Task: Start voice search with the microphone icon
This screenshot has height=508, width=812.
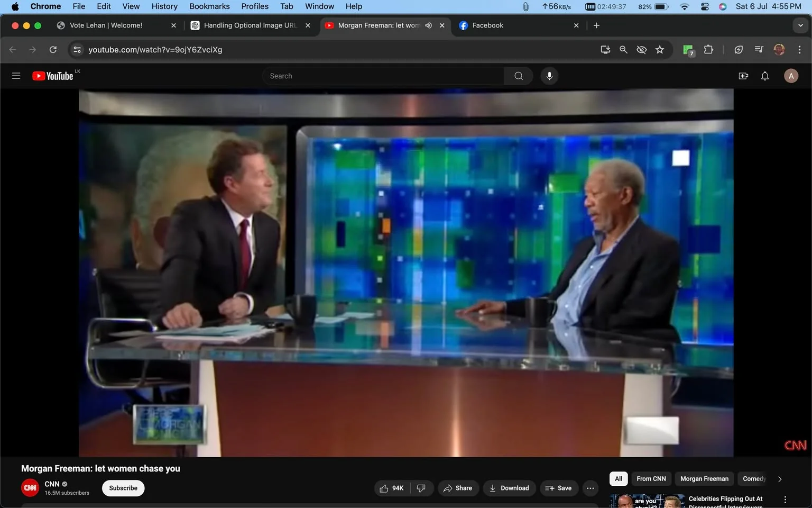Action: (x=549, y=76)
